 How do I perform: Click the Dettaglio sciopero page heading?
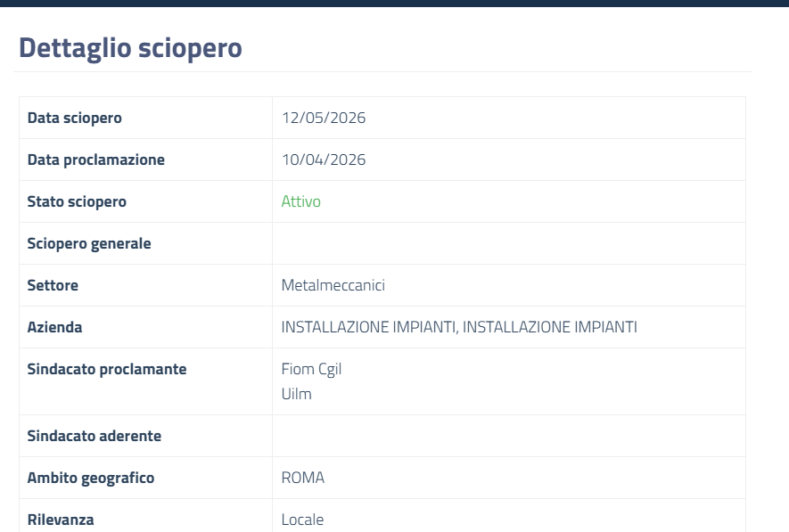130,48
